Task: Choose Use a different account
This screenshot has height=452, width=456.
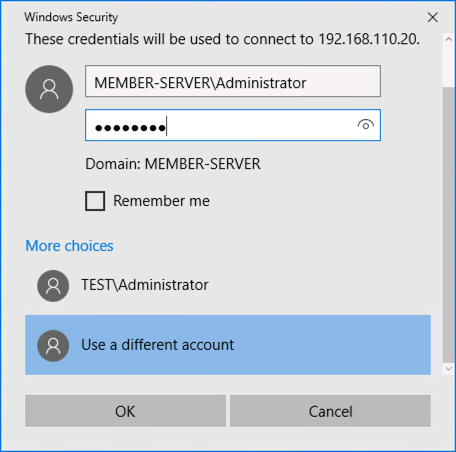Action: click(228, 345)
